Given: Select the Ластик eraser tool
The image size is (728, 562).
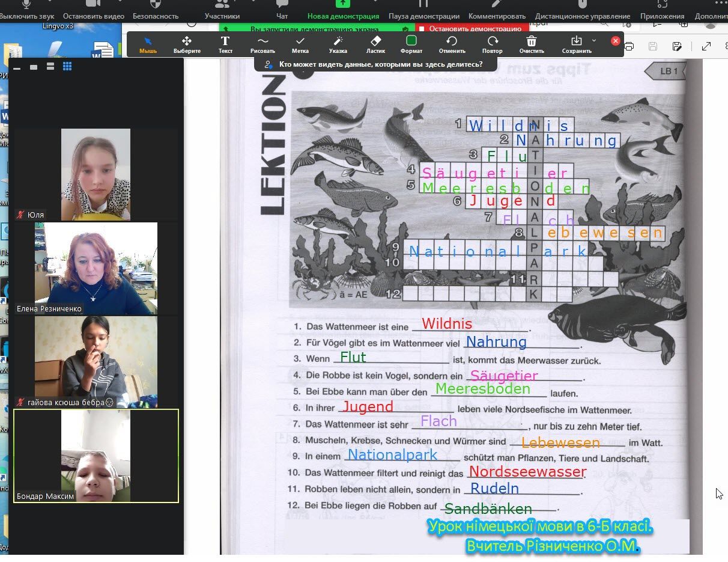Looking at the screenshot, I should tap(375, 44).
